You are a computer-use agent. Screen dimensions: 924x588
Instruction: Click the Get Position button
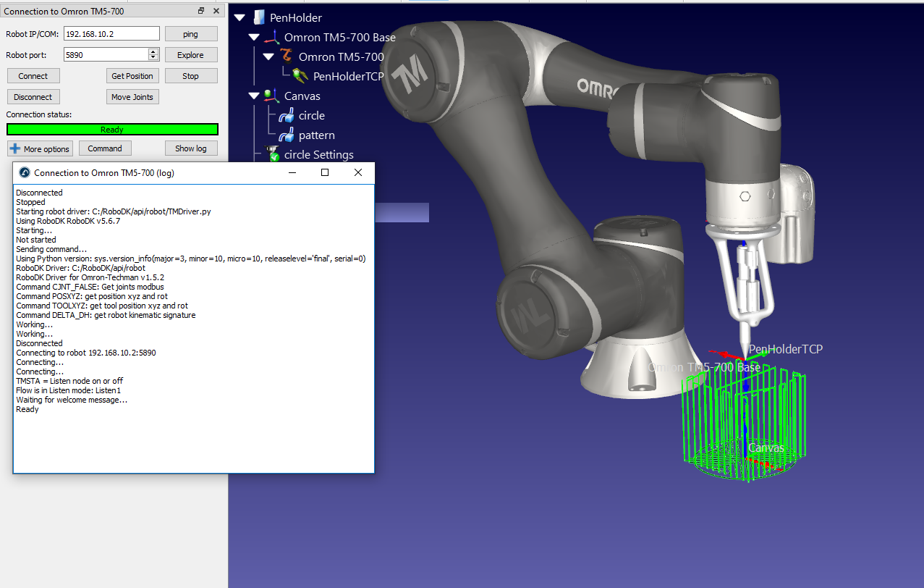pos(132,76)
